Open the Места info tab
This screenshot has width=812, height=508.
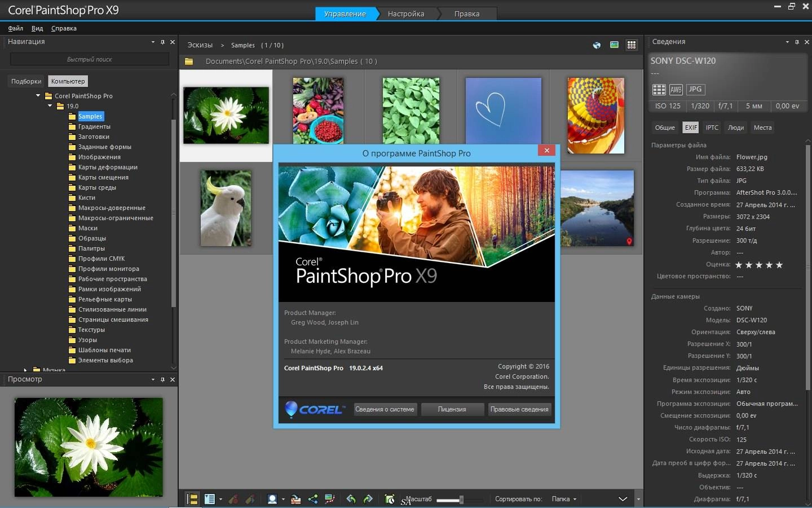coord(762,128)
